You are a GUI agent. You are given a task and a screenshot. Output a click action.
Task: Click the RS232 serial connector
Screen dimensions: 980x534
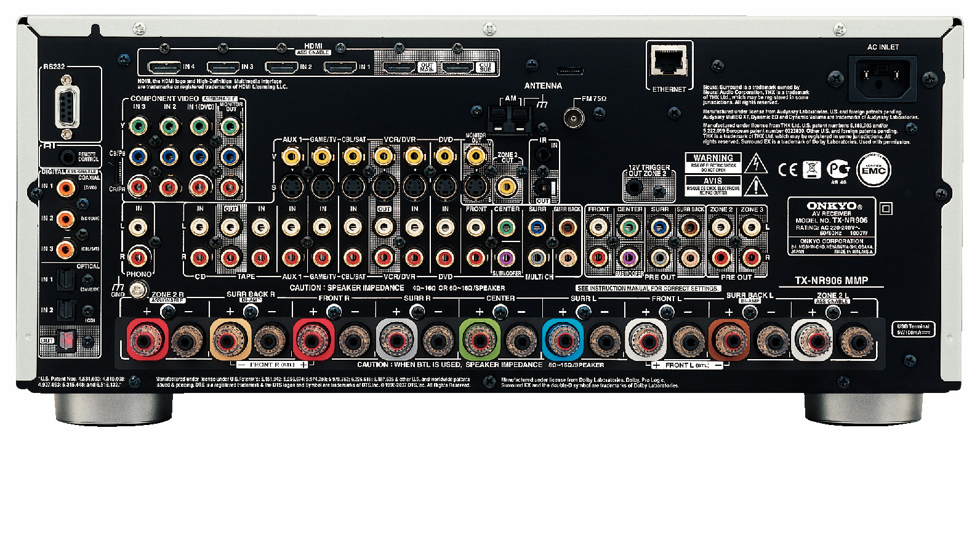click(x=66, y=106)
